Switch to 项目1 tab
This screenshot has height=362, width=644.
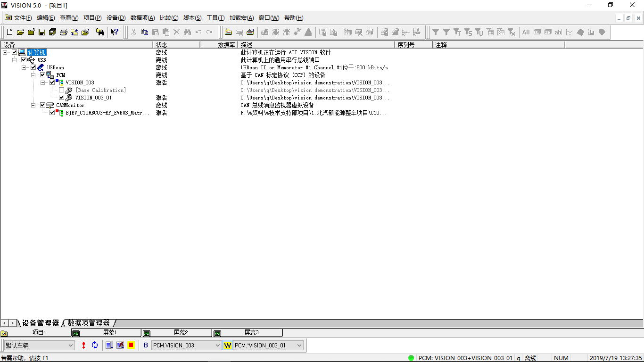click(x=35, y=333)
